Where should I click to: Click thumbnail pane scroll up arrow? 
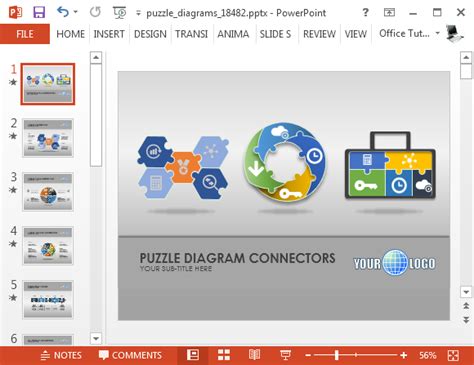[x=96, y=58]
